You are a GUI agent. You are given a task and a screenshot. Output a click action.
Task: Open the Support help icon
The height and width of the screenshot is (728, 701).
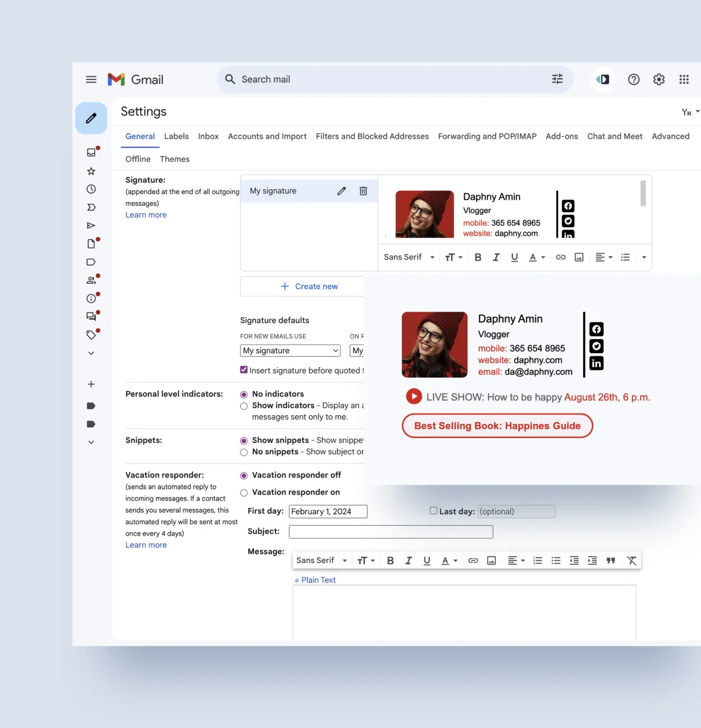click(x=634, y=79)
